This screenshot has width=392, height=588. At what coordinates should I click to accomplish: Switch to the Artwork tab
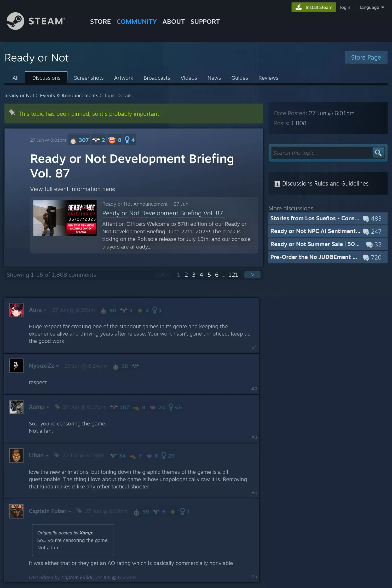tap(124, 78)
